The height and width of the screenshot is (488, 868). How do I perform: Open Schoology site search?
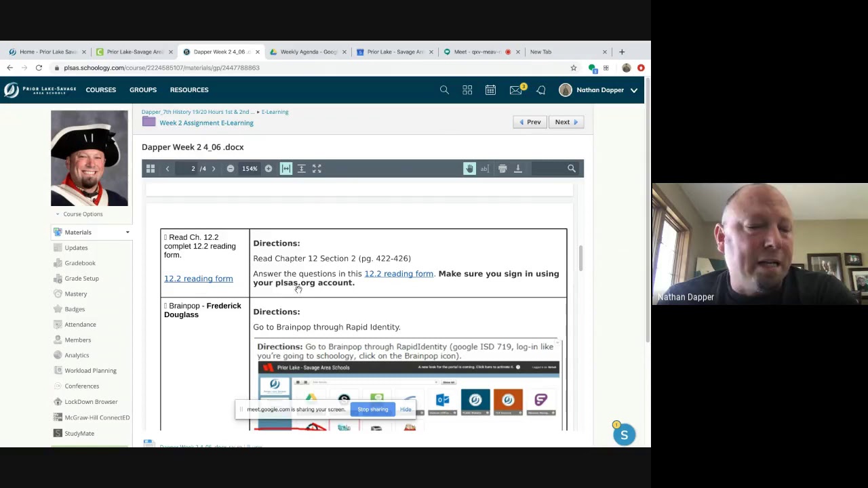pos(444,90)
